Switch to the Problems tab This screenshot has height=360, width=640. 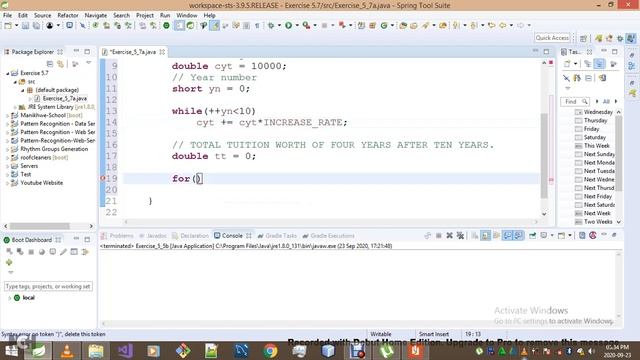117,236
